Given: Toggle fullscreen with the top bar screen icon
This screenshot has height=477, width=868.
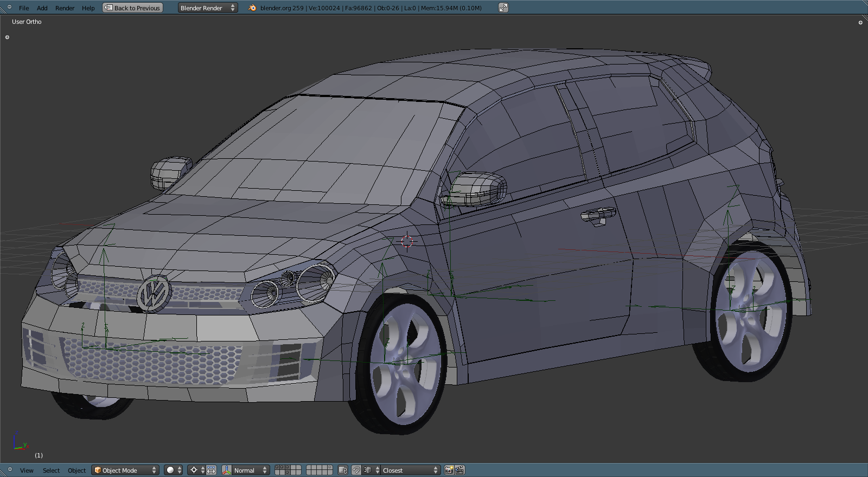Looking at the screenshot, I should [503, 8].
